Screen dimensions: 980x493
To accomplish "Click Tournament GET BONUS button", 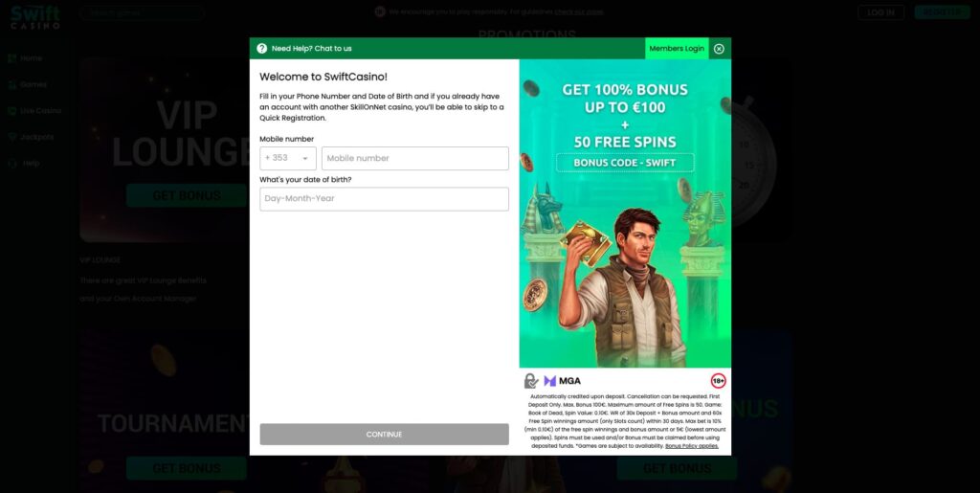I will point(187,468).
